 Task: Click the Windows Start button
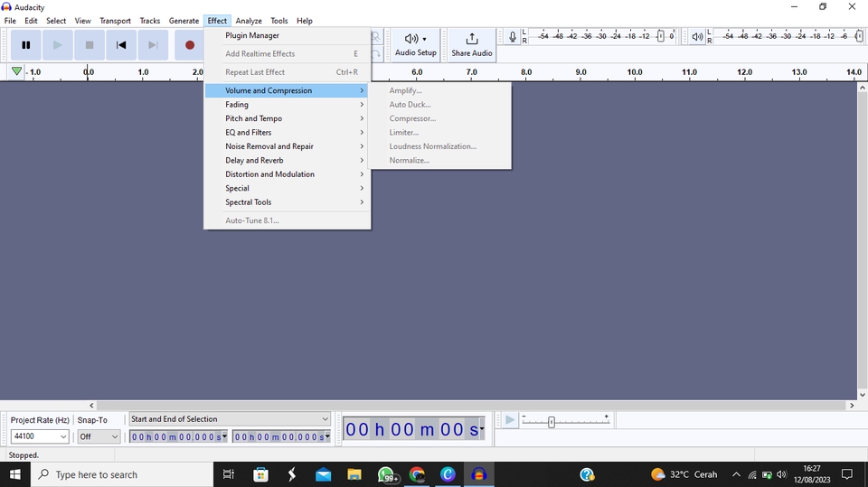point(15,475)
